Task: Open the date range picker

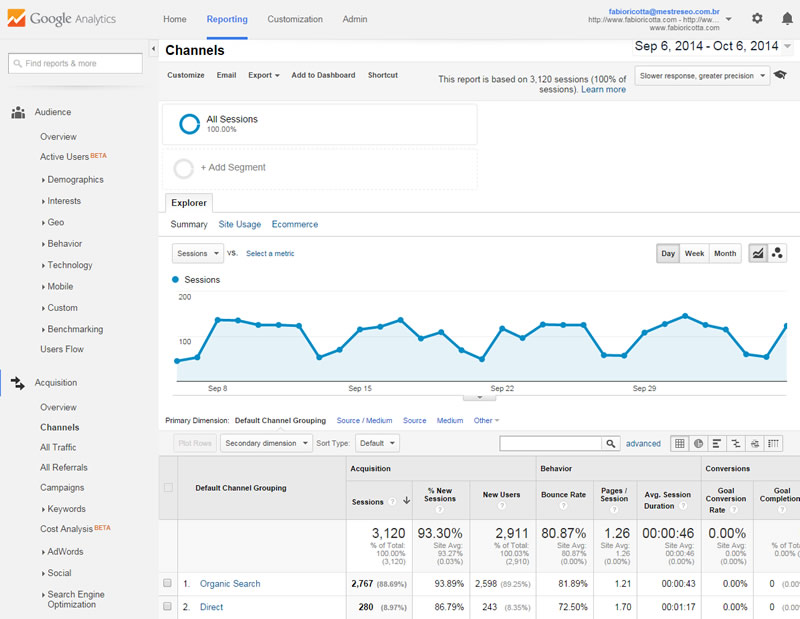Action: 712,46
